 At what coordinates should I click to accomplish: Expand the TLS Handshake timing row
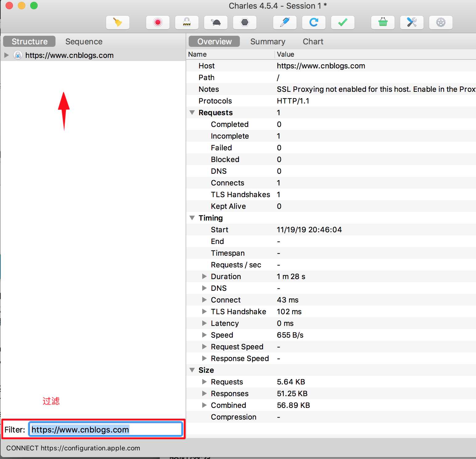coord(204,311)
